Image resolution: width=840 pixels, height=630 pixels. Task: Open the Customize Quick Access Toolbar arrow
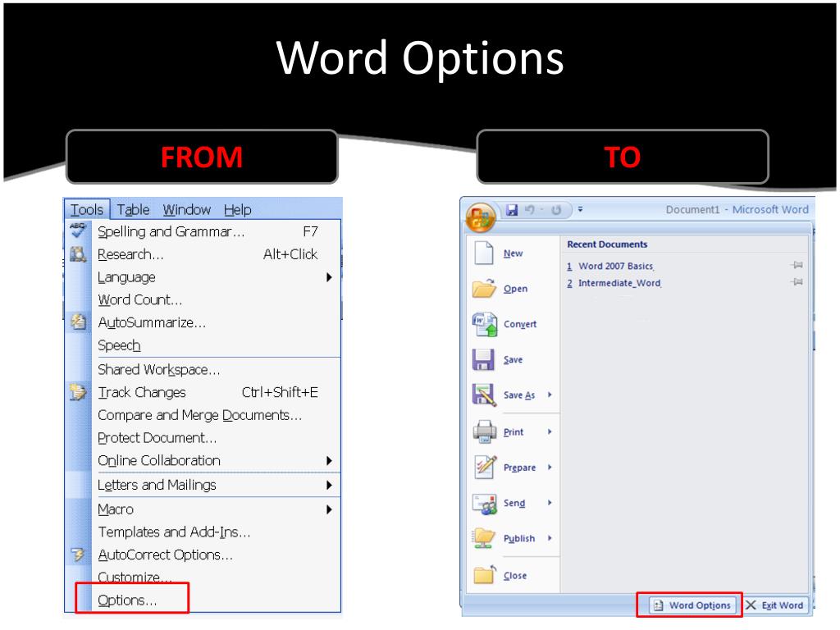pos(580,209)
